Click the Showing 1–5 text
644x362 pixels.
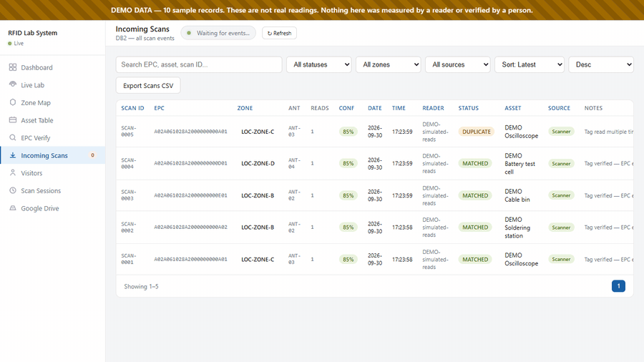tap(141, 286)
